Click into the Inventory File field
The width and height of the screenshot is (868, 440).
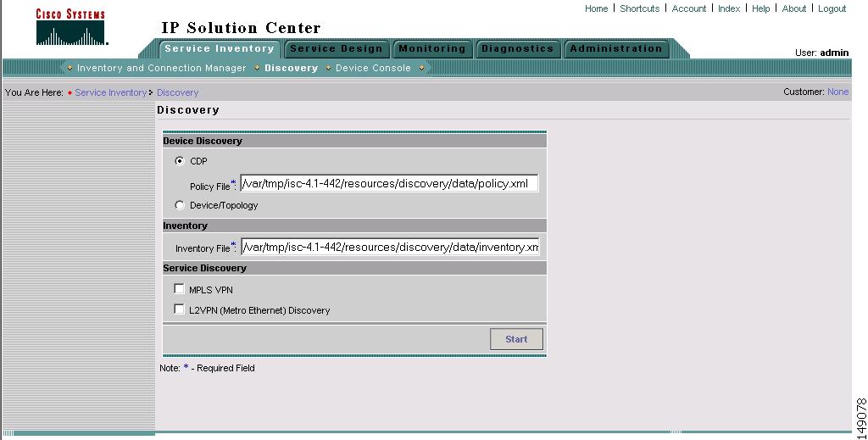tap(390, 247)
